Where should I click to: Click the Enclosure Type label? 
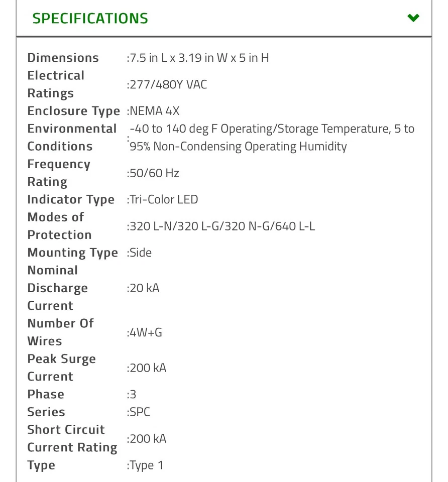tap(73, 111)
